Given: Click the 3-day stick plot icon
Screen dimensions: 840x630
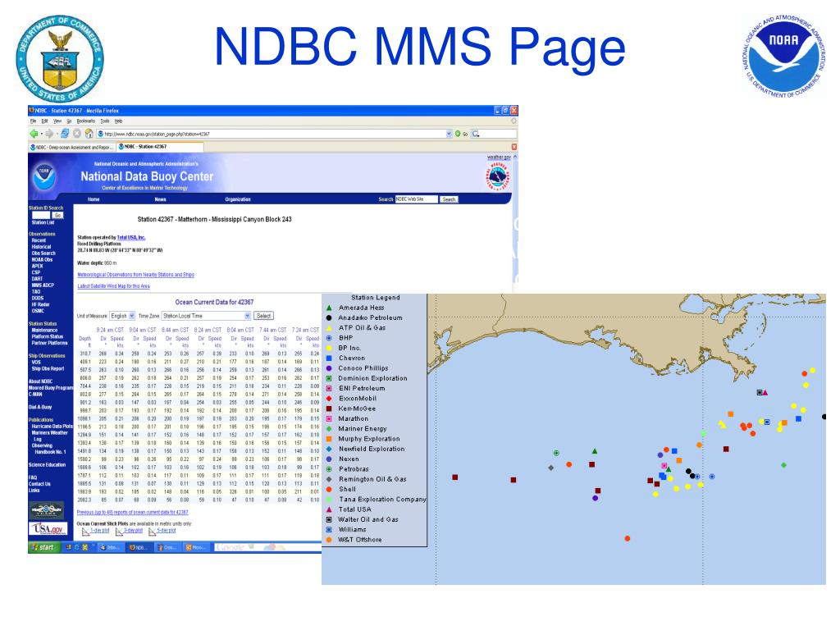Looking at the screenshot, I should 119,531.
